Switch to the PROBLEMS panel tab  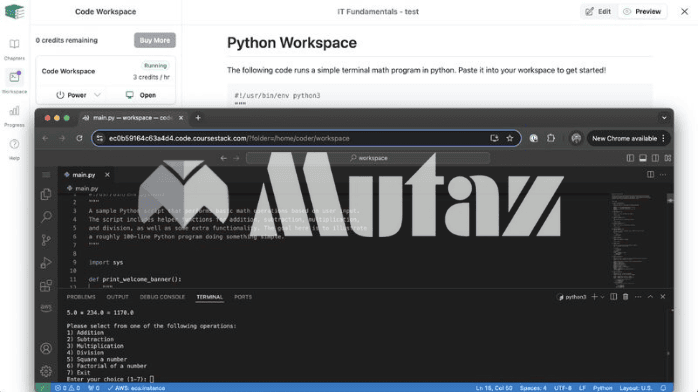(81, 297)
